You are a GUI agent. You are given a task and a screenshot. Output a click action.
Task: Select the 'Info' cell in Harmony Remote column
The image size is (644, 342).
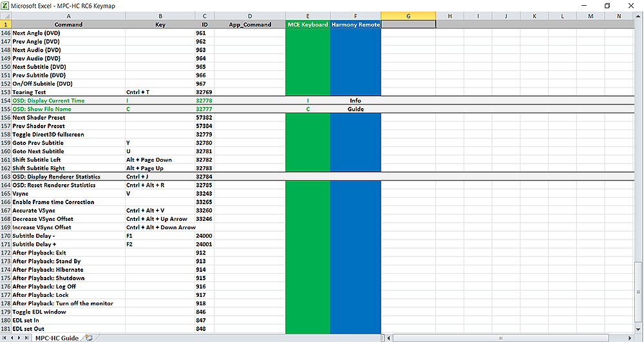click(355, 100)
